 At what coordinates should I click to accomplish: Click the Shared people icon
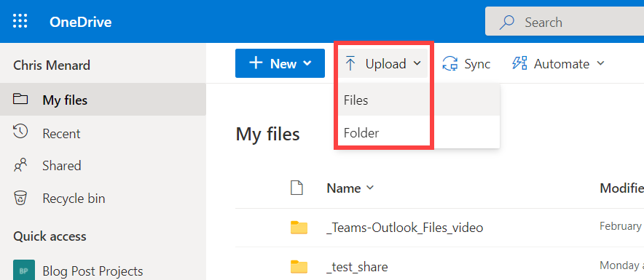pyautogui.click(x=20, y=165)
